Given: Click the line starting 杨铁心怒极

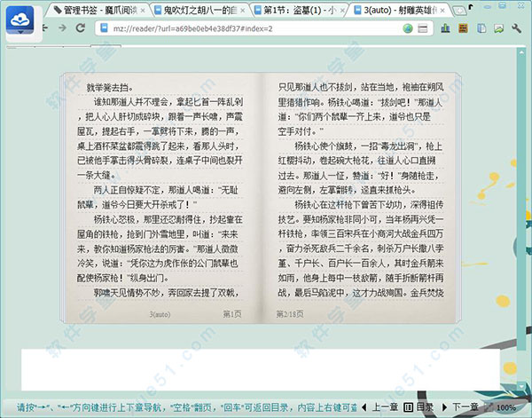Looking at the screenshot, I should coord(168,219).
